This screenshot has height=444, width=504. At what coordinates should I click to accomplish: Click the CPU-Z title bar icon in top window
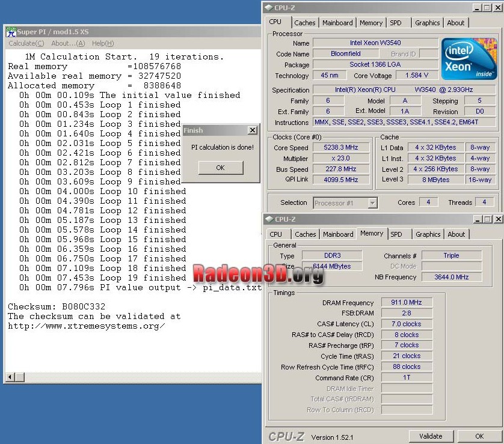(x=268, y=8)
